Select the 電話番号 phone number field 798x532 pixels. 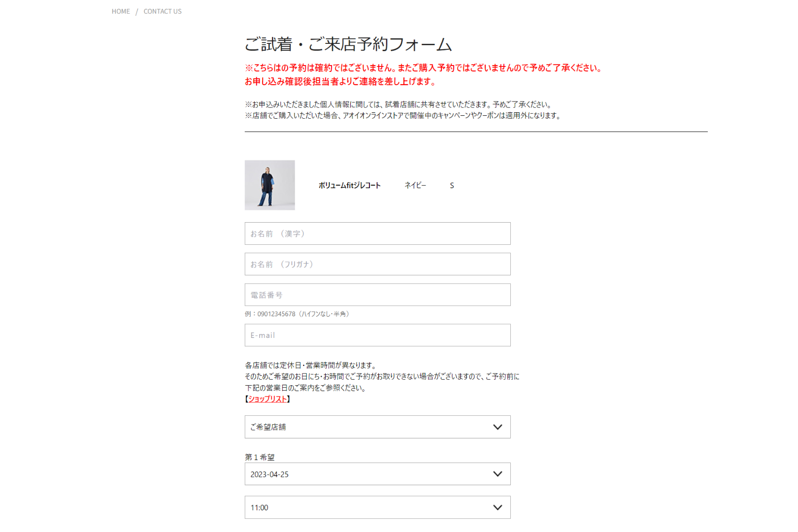point(378,295)
